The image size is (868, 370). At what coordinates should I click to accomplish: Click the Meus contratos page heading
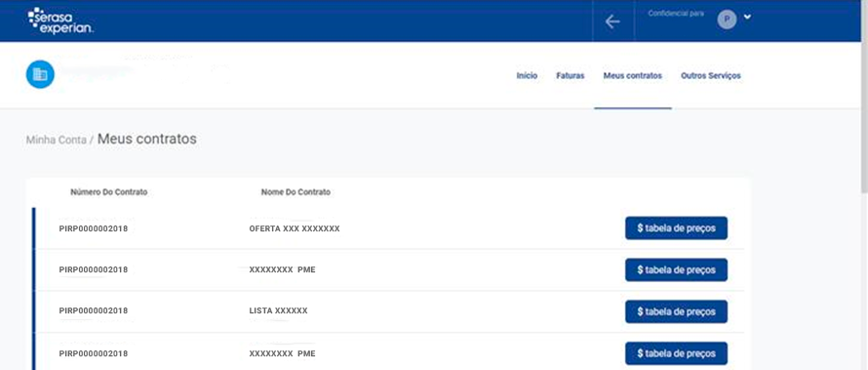[x=146, y=139]
